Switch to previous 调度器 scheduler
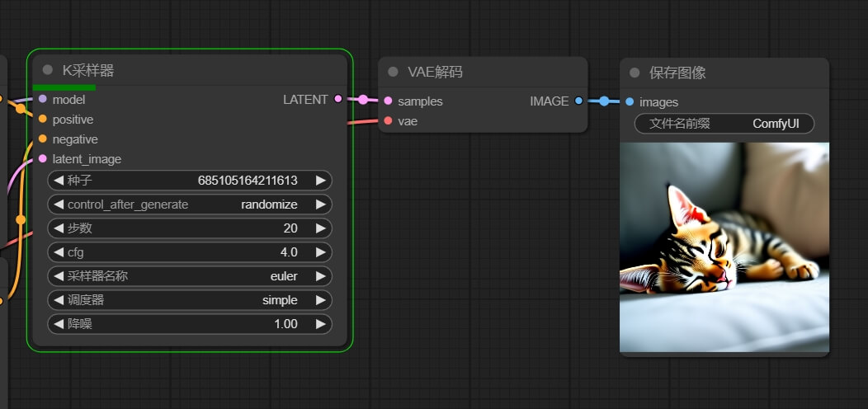This screenshot has height=409, width=868. coord(59,300)
